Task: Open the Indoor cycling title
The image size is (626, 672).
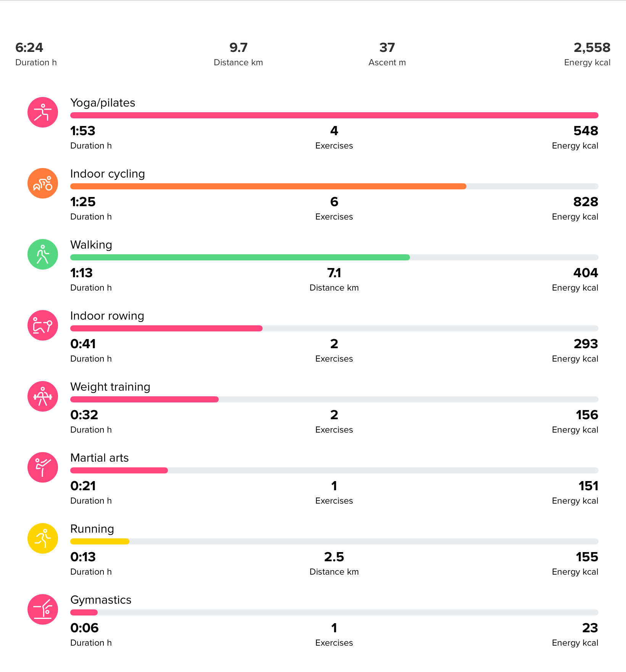Action: 108,174
